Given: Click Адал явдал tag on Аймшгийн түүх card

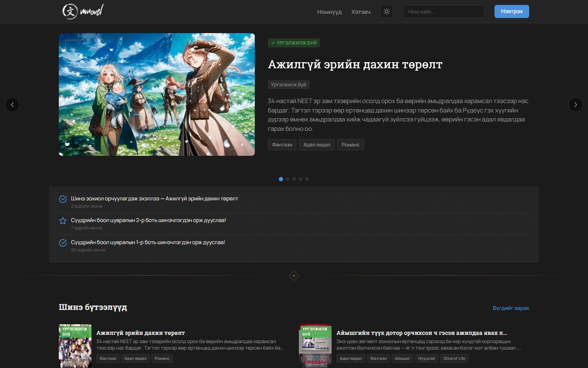Looking at the screenshot, I should pos(351,359).
